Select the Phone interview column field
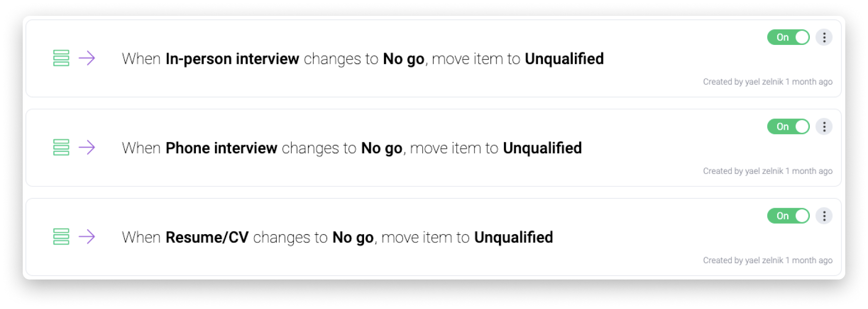The height and width of the screenshot is (309, 868). [221, 148]
